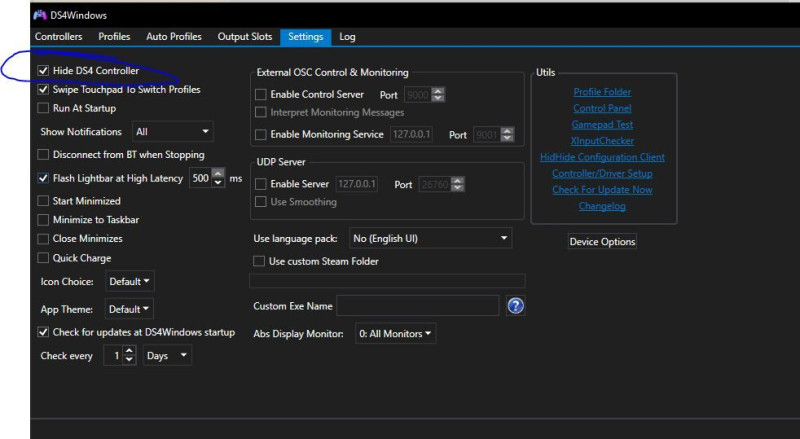Check the Quick Charge option
Screen dimensions: 800x439
43,258
